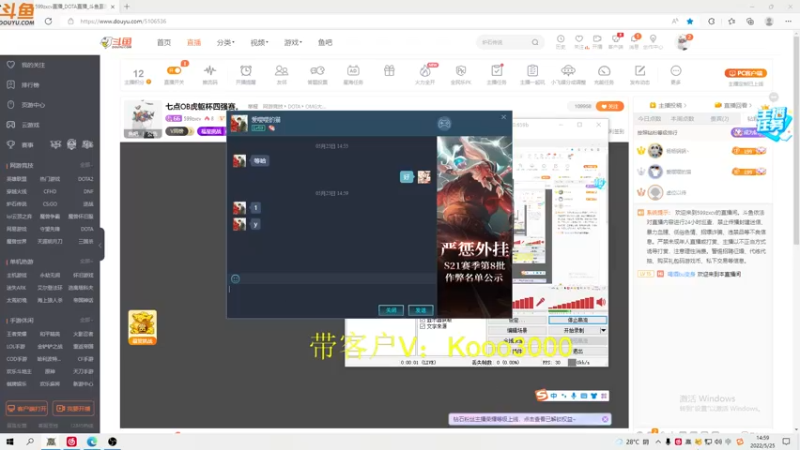
Task: Open the 消息 bell notifications icon
Action: (634, 39)
